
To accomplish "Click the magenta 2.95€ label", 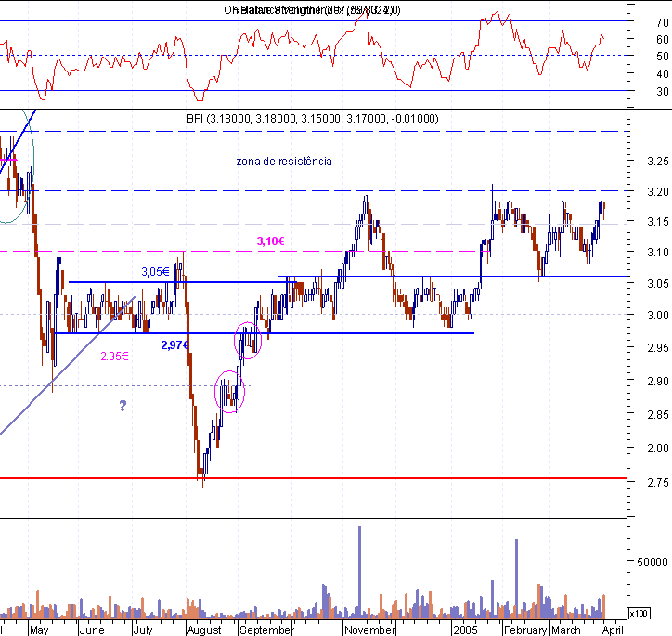I will pyautogui.click(x=114, y=357).
